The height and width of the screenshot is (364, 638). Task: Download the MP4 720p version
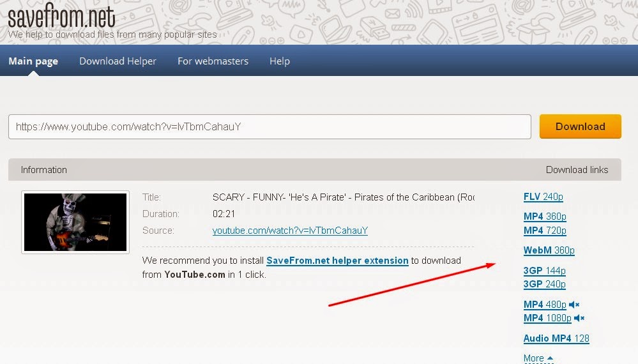click(545, 231)
